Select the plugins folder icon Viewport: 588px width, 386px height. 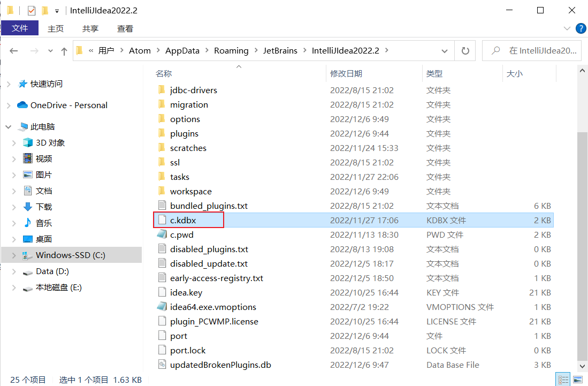tap(162, 133)
